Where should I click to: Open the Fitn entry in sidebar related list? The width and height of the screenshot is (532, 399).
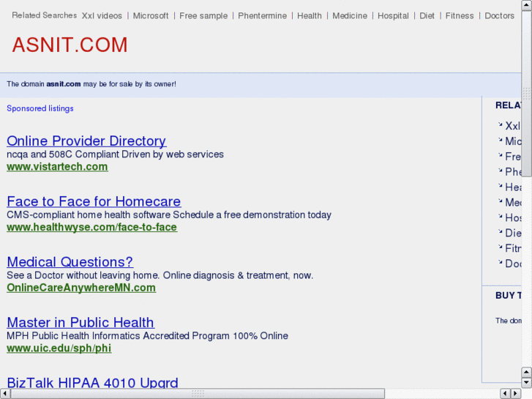[x=513, y=248]
